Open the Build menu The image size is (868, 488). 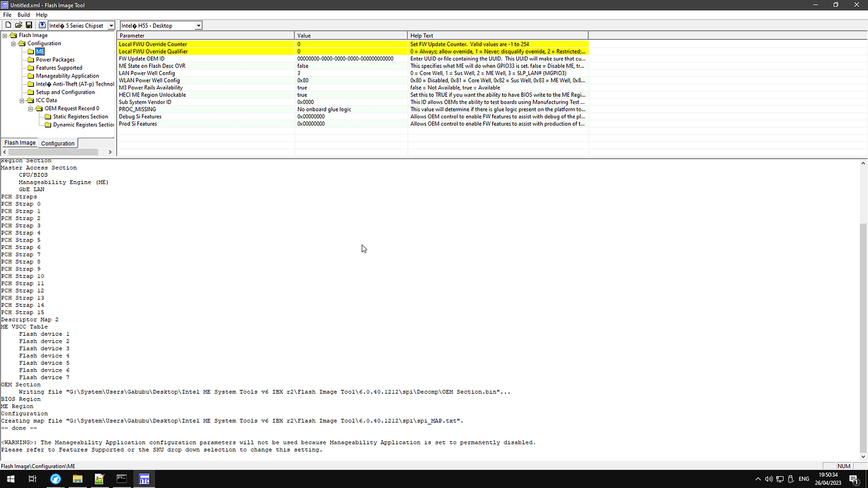coord(23,14)
